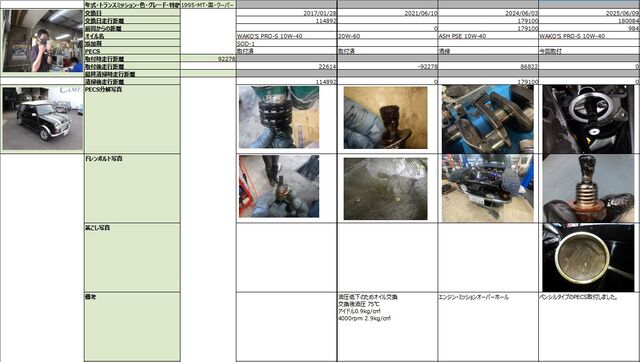640x362 pixels.
Task: Select the PECS row label cell
Action: pos(132,51)
